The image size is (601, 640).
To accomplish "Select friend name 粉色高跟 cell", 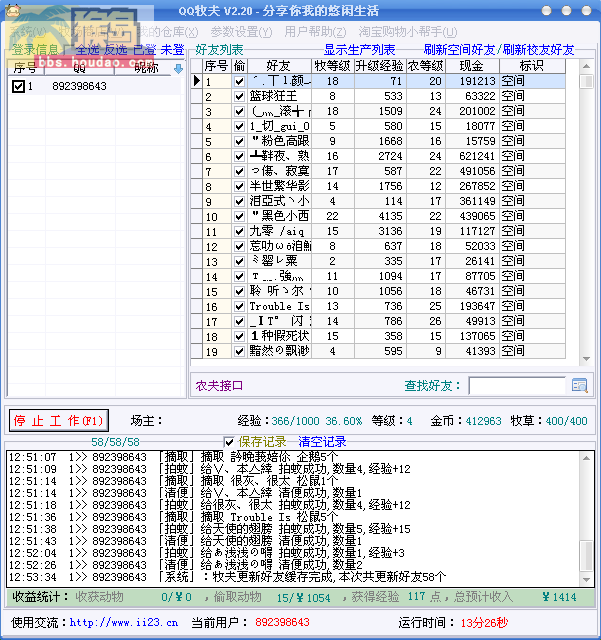I will coord(280,141).
